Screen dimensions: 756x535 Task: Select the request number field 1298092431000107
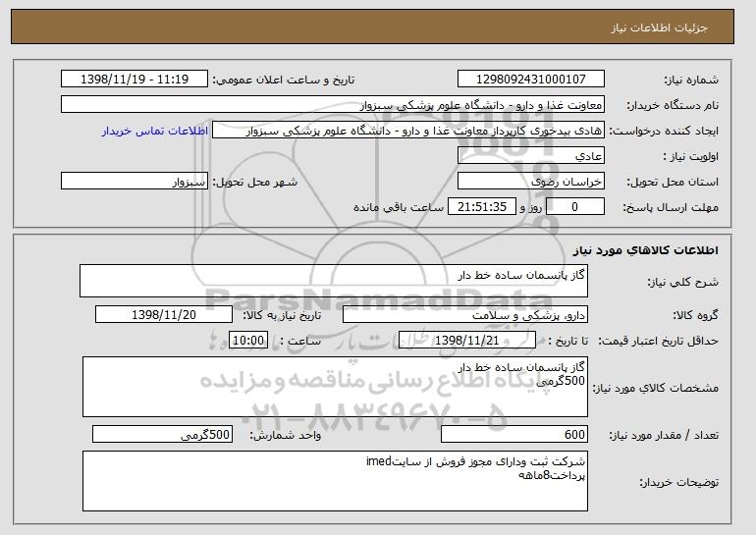tap(531, 80)
